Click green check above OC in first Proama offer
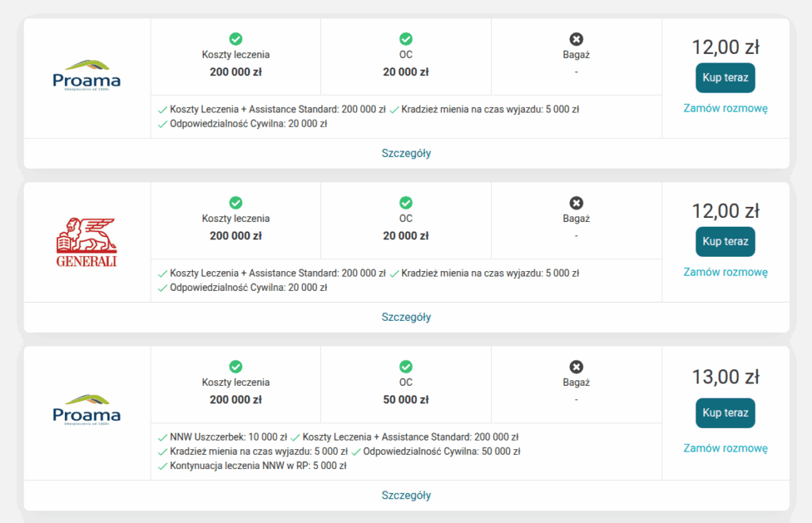The image size is (812, 523). (406, 39)
